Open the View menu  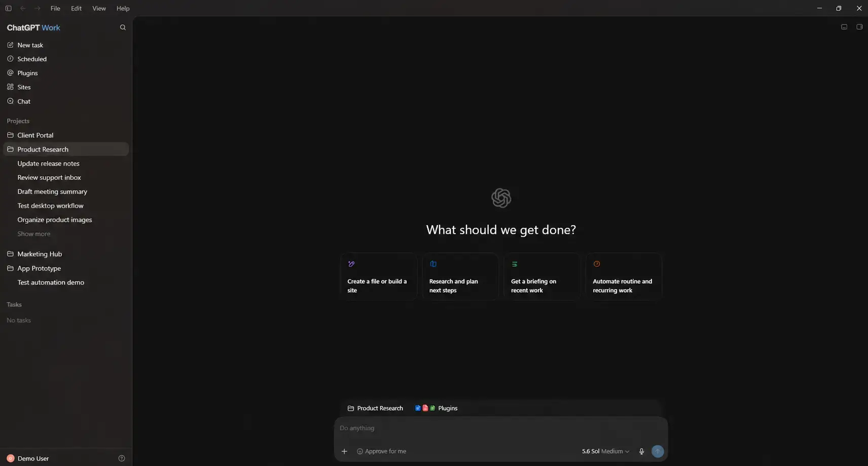coord(99,8)
